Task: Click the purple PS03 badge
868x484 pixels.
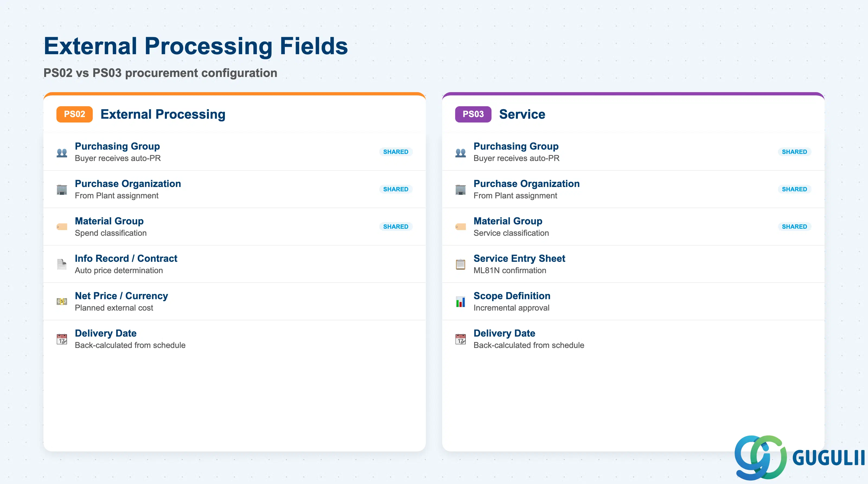Action: pos(473,114)
